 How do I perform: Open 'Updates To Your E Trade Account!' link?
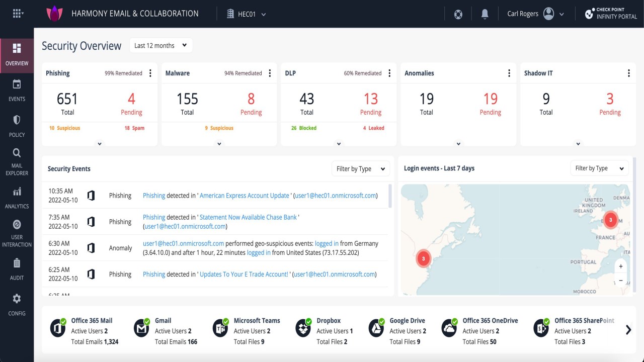tap(244, 274)
